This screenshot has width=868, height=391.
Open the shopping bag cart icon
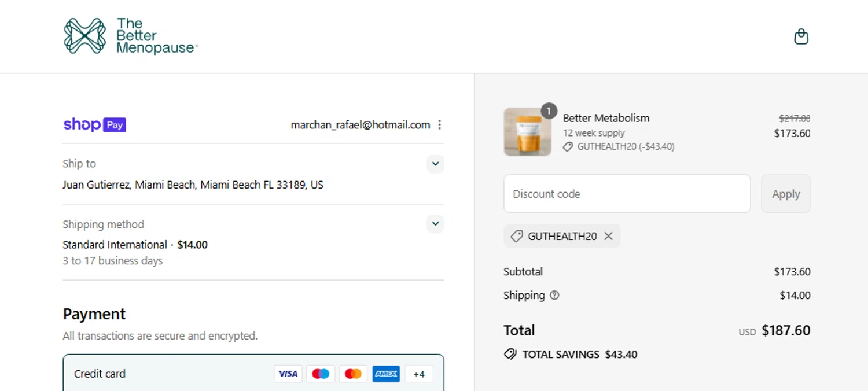tap(801, 36)
